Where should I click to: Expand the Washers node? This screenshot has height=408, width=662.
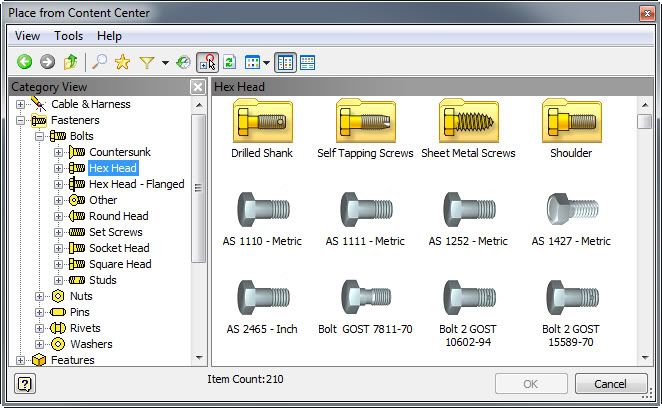pos(39,344)
